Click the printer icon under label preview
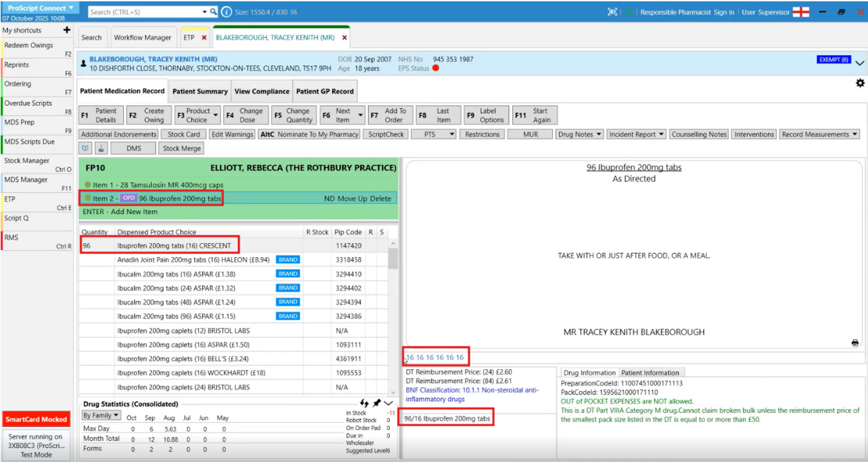 (855, 343)
